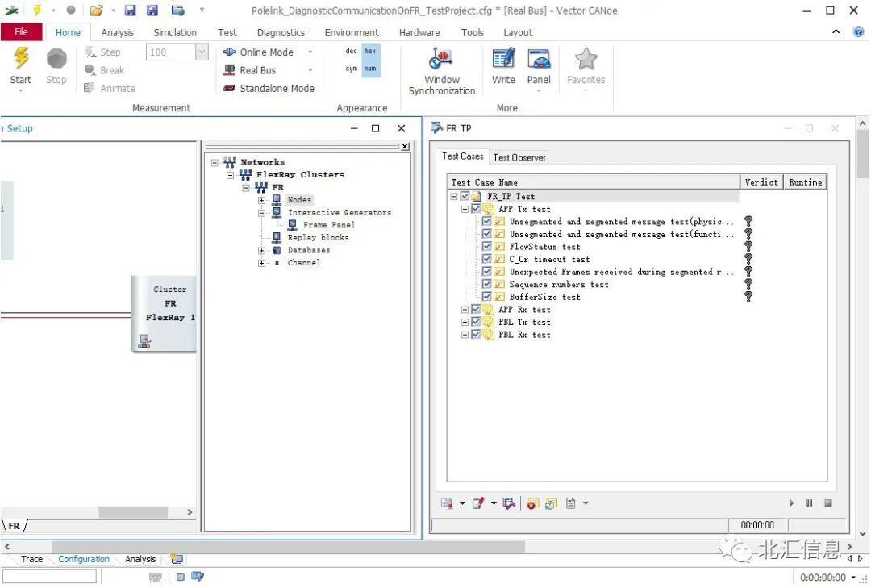This screenshot has height=588, width=871.
Task: Click the Panel ribbon icon
Action: 539,58
